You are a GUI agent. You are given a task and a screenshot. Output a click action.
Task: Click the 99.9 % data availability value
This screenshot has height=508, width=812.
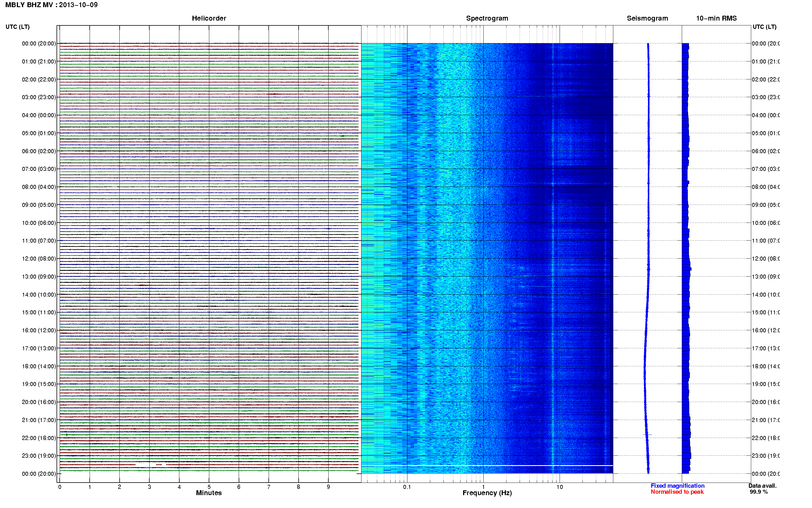[x=759, y=492]
